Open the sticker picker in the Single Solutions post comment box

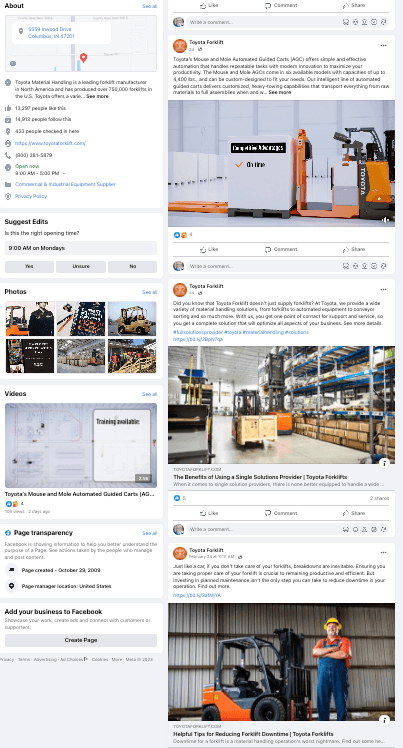point(383,529)
